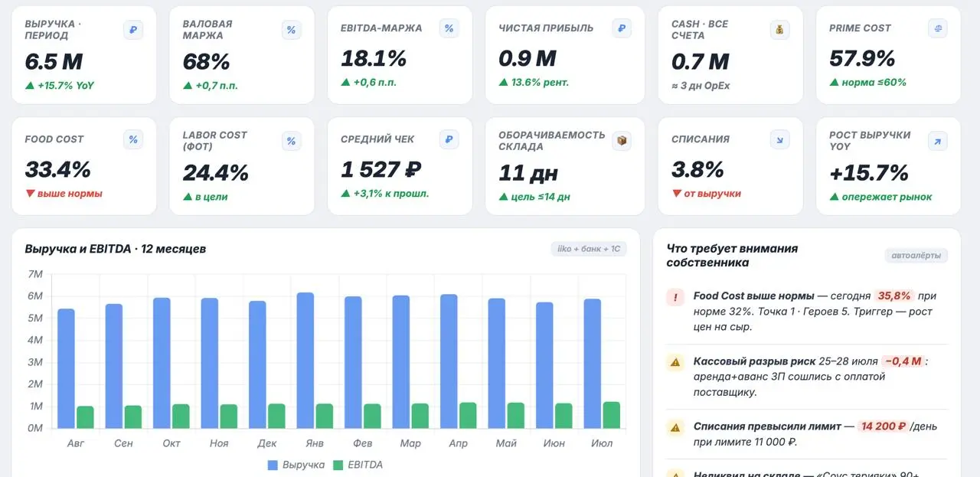Click the в цели label

pyautogui.click(x=206, y=197)
